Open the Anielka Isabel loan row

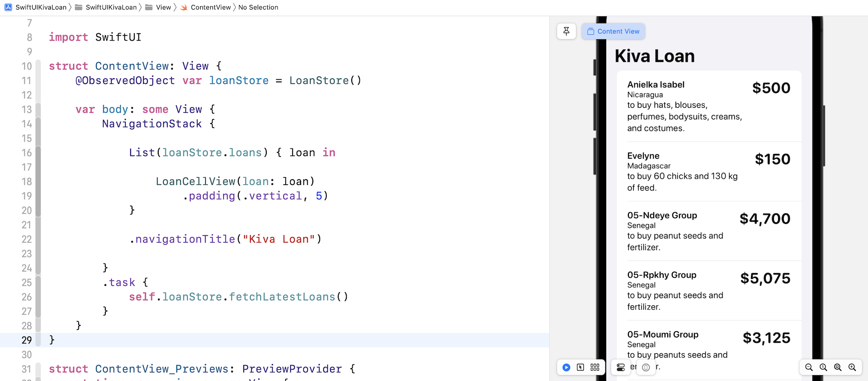click(709, 106)
